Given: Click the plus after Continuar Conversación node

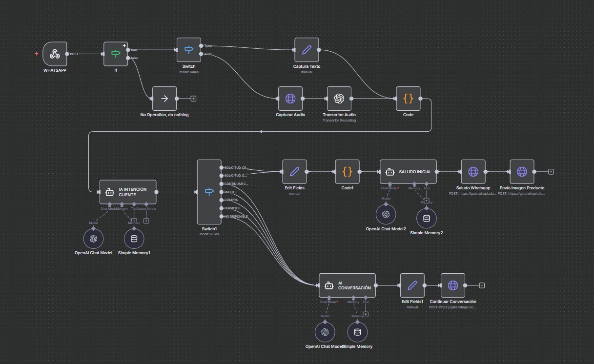Looking at the screenshot, I should point(482,285).
